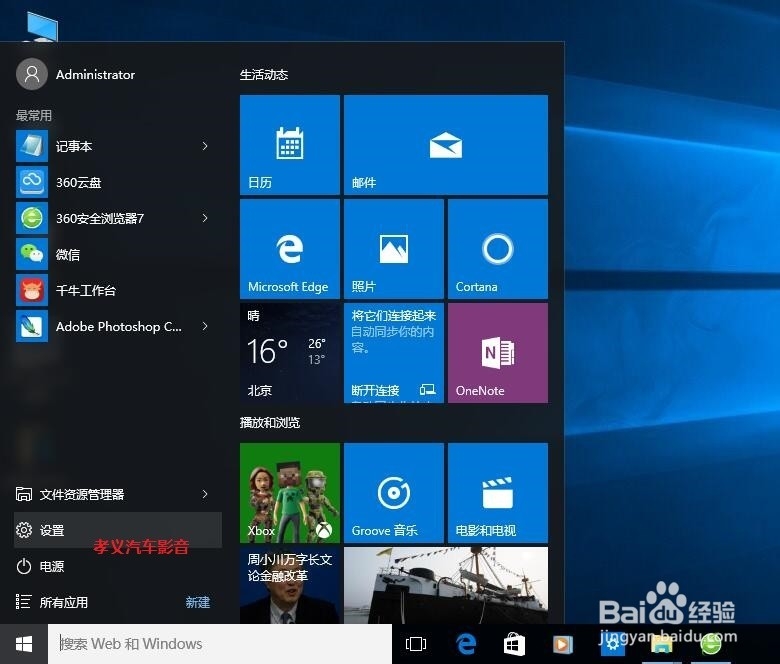The height and width of the screenshot is (664, 780).
Task: Open the Calendar (日历) tile
Action: click(290, 145)
